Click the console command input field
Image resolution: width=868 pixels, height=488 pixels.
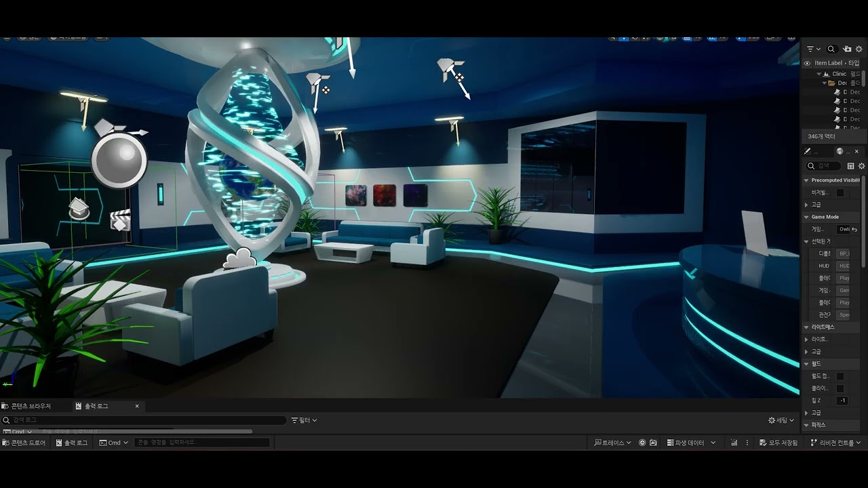(x=201, y=443)
